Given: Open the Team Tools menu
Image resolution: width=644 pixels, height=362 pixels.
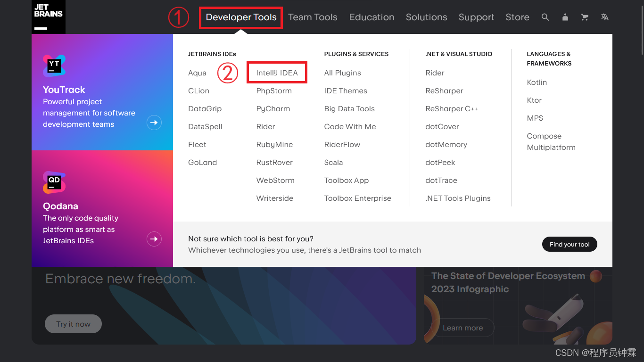Looking at the screenshot, I should pyautogui.click(x=313, y=17).
